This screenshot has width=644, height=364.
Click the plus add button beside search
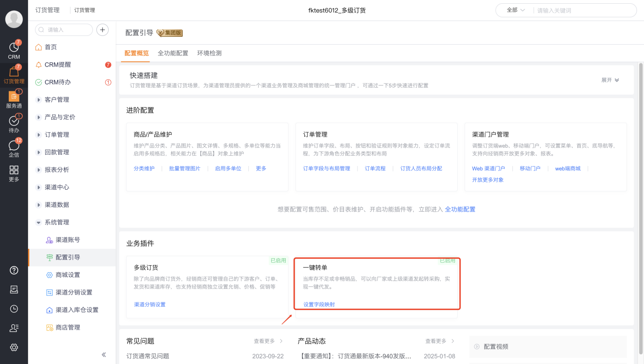click(x=103, y=29)
